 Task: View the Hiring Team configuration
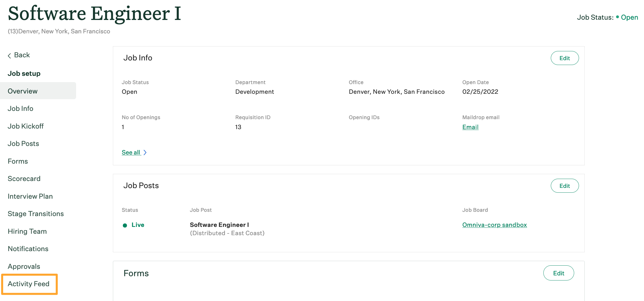coord(27,231)
